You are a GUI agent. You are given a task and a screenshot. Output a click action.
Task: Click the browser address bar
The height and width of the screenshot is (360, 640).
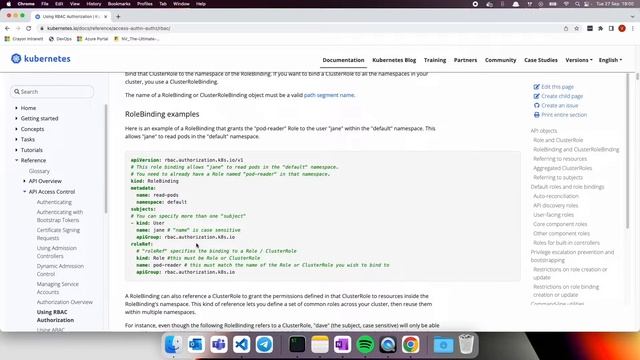click(300, 28)
